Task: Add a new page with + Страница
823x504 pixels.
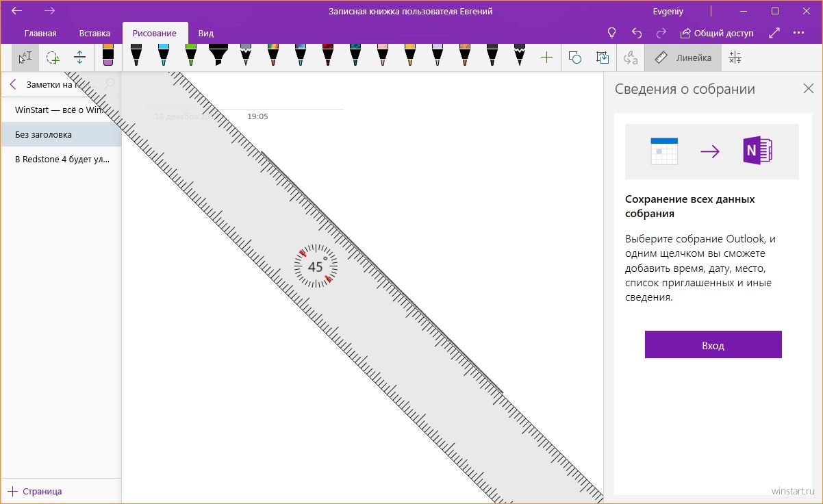Action: pyautogui.click(x=35, y=491)
